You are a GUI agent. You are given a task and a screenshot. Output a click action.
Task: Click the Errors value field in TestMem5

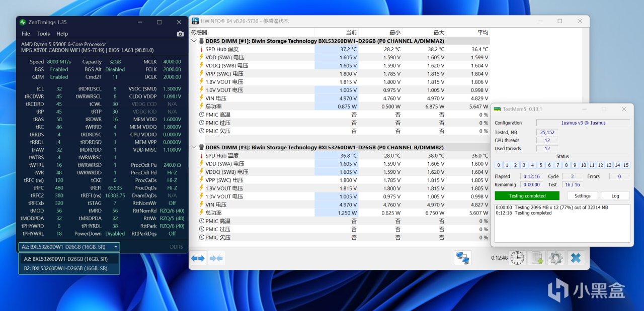[x=619, y=176]
